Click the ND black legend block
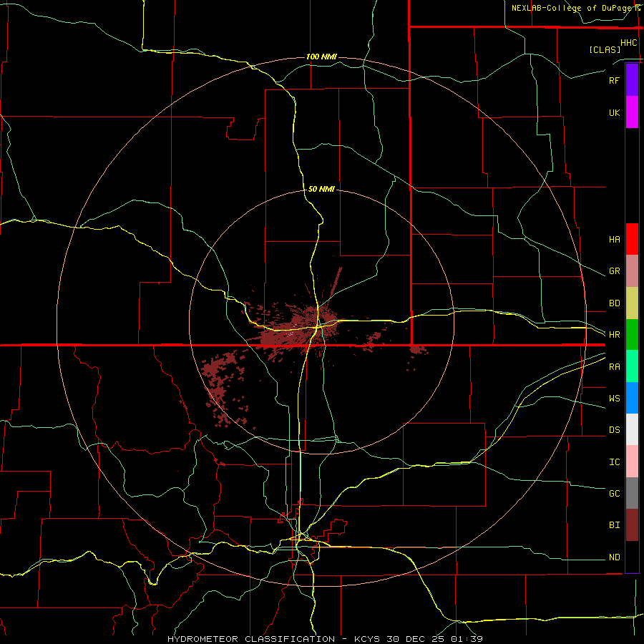This screenshot has height=644, width=644. 632,557
